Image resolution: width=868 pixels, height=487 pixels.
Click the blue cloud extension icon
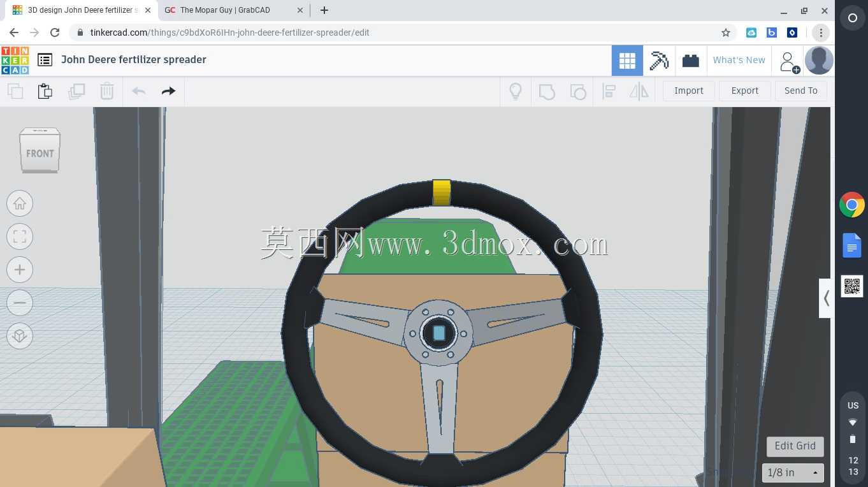[x=751, y=33]
